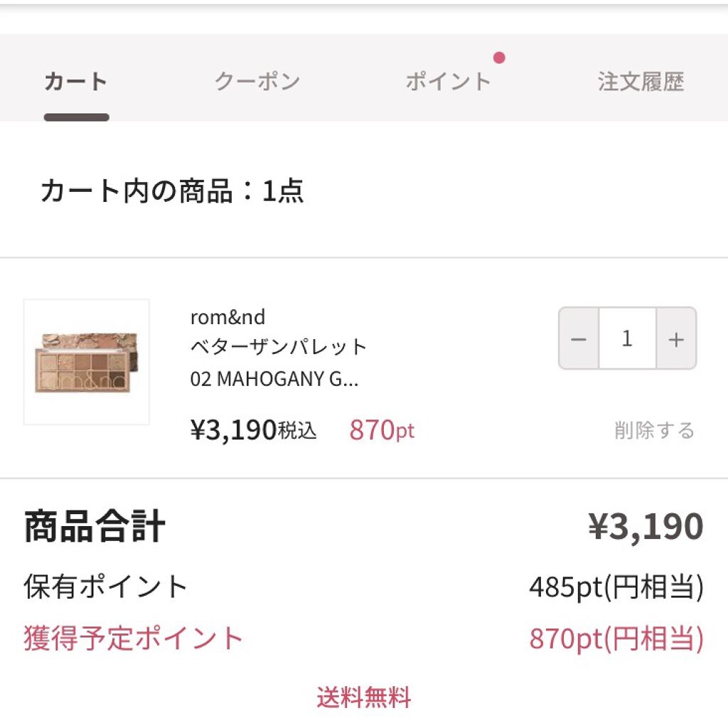Click the ¥3,190 税込 item price
The image size is (728, 728).
tap(253, 430)
